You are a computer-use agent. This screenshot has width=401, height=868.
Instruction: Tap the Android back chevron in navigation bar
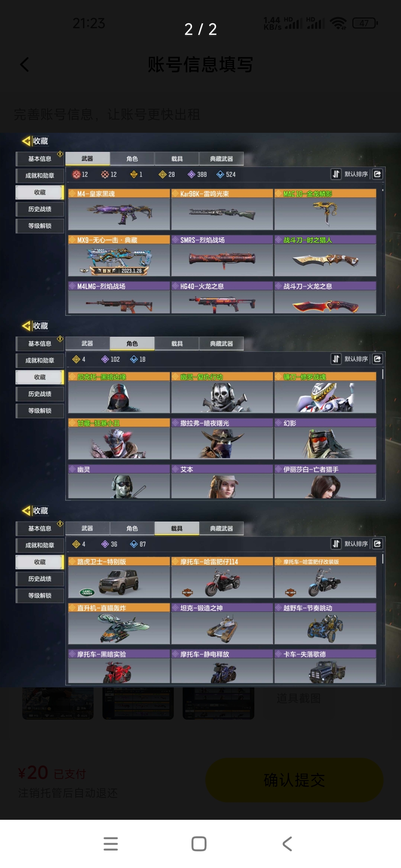coord(287,844)
